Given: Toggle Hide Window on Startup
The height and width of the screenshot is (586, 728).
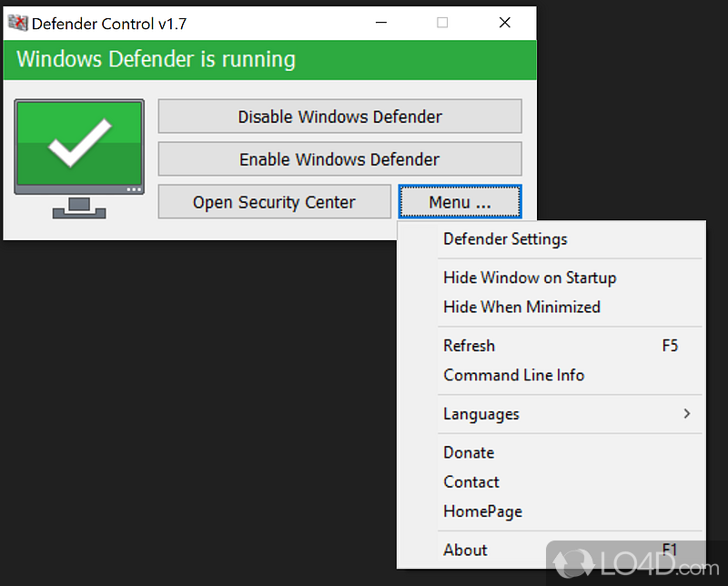Looking at the screenshot, I should click(x=530, y=278).
